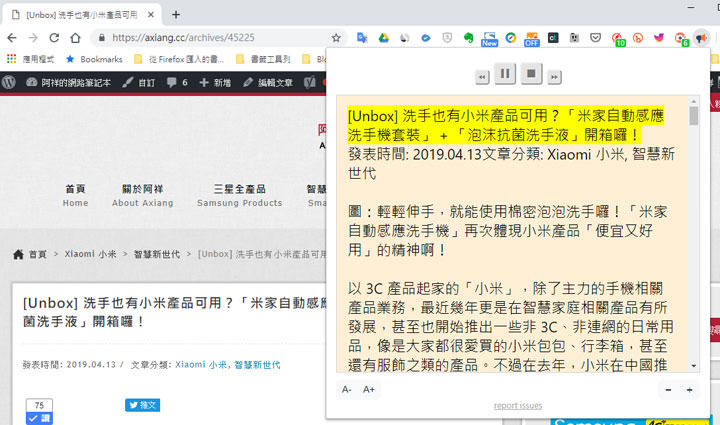Image resolution: width=720 pixels, height=425 pixels.
Task: View site security lock info
Action: click(102, 38)
